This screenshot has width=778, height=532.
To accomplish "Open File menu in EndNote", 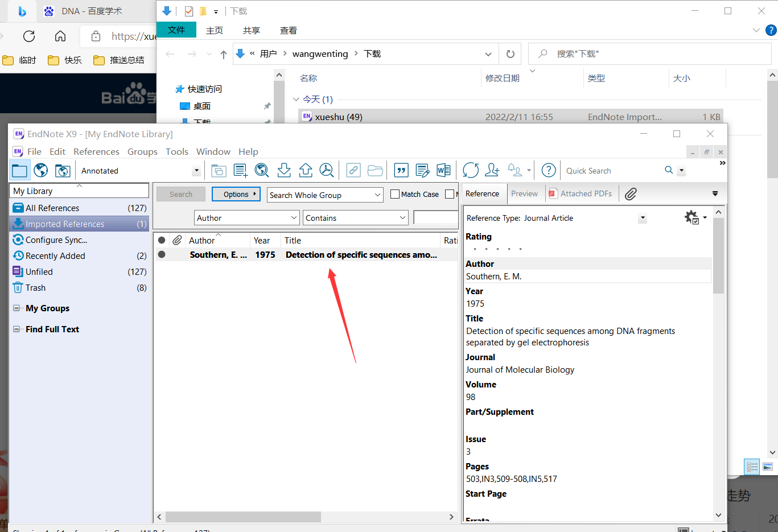I will point(34,151).
